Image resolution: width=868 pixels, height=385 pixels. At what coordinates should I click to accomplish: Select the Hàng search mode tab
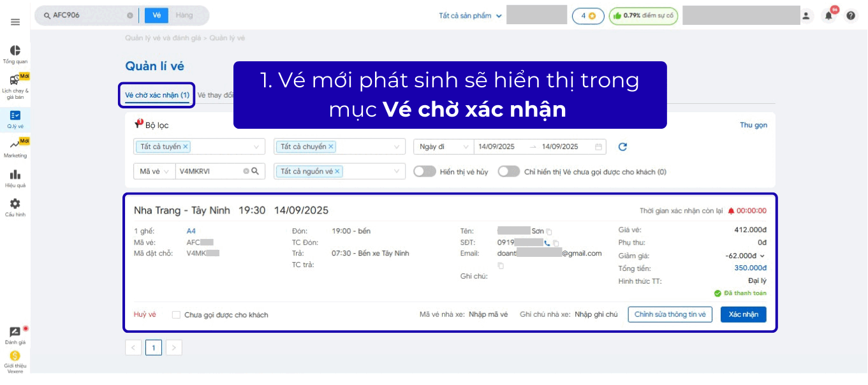click(184, 15)
